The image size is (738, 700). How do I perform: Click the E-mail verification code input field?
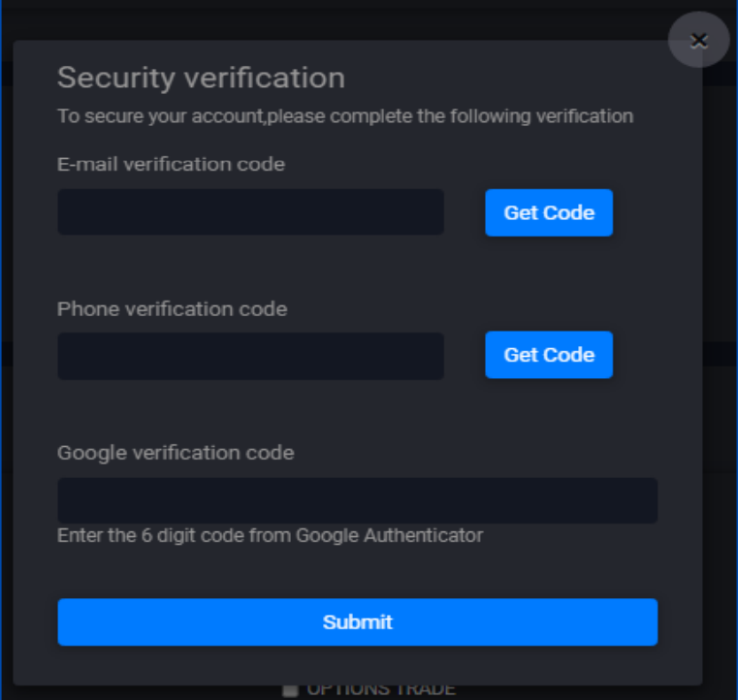click(x=250, y=212)
